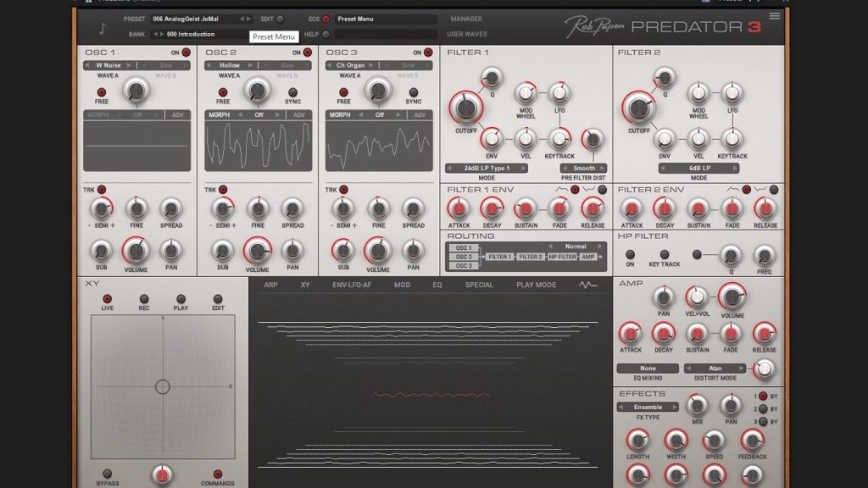
Task: Click the waveform icon beside PLAY MODE
Action: pyautogui.click(x=587, y=286)
